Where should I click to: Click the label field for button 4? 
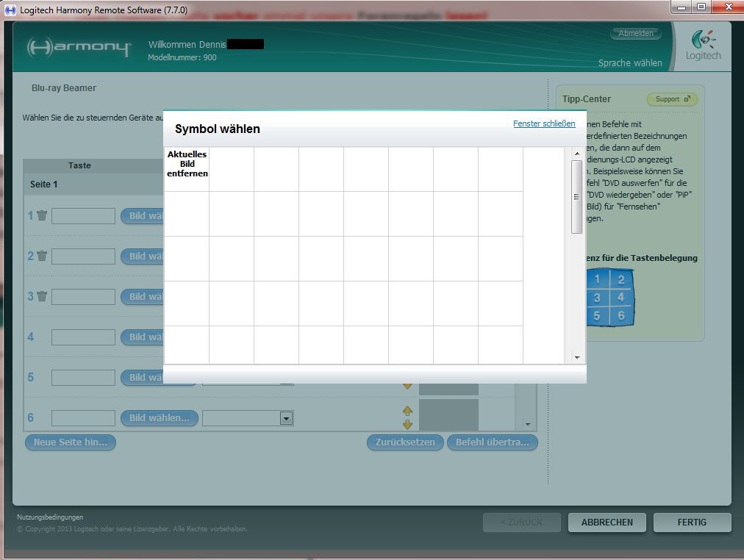tap(84, 337)
